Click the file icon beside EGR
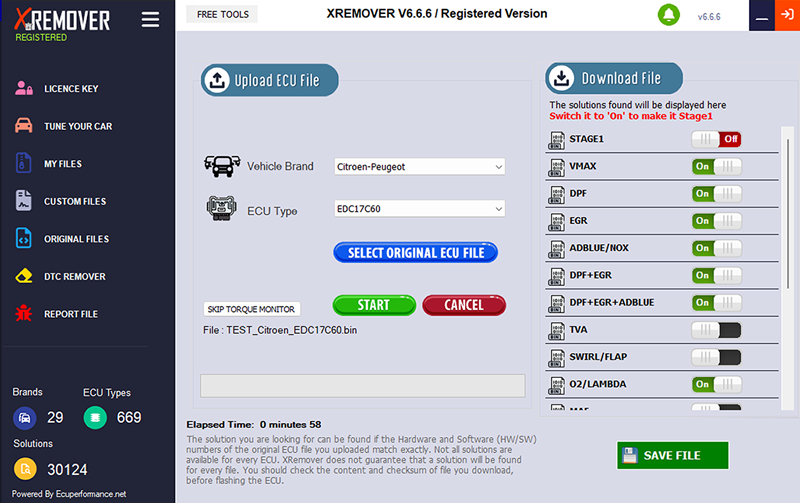This screenshot has height=503, width=800. tap(556, 221)
